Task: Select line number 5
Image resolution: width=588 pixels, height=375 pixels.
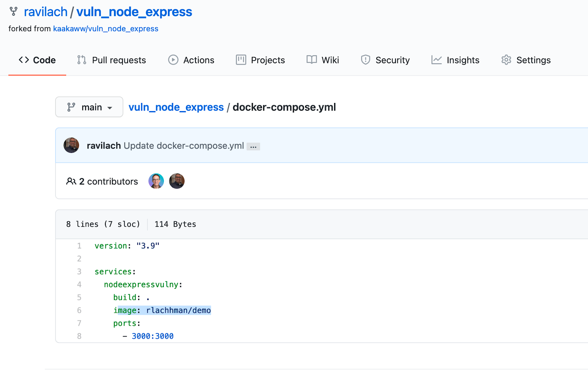Action: (x=79, y=297)
